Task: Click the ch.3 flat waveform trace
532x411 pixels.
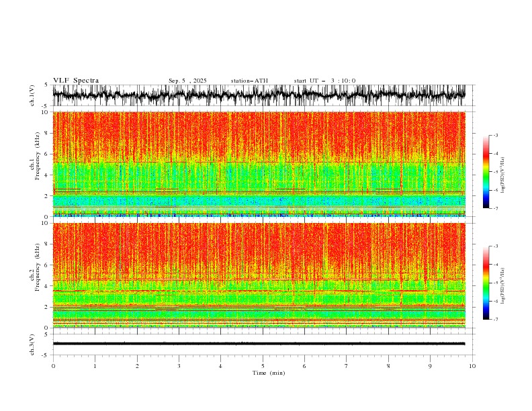Action: coord(259,344)
